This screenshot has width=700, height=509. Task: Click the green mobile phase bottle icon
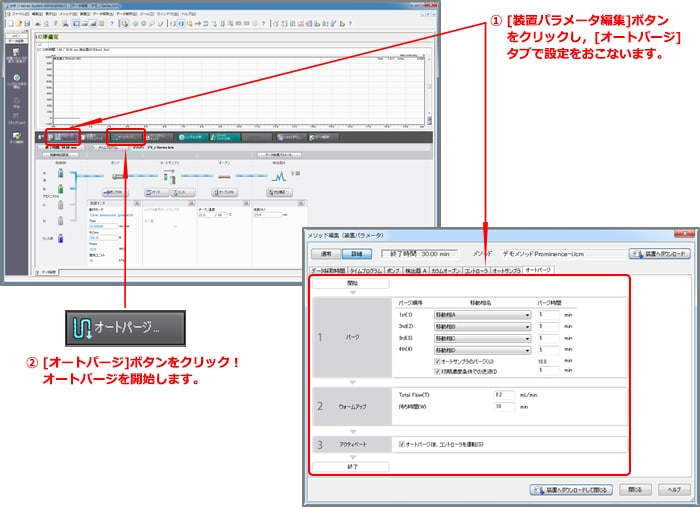click(60, 189)
